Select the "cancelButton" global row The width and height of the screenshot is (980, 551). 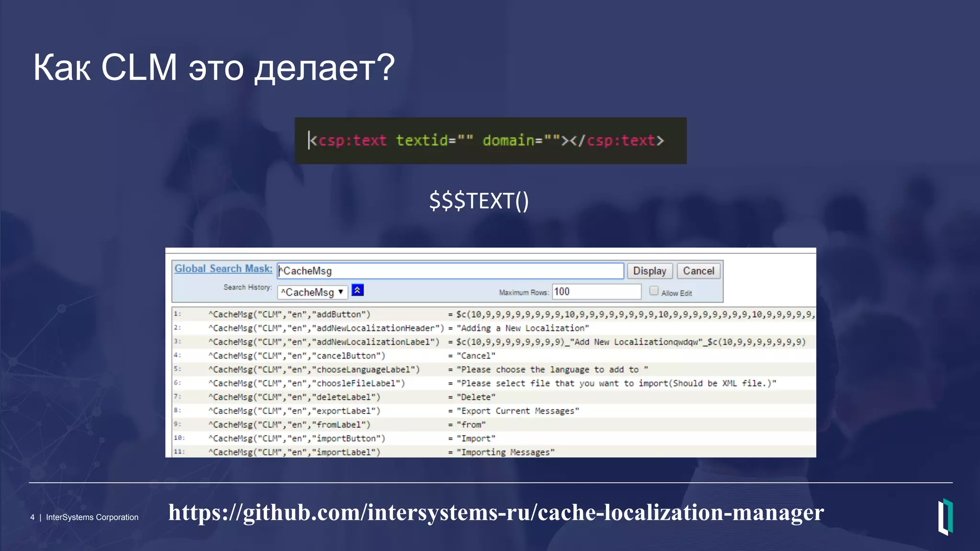pos(494,356)
